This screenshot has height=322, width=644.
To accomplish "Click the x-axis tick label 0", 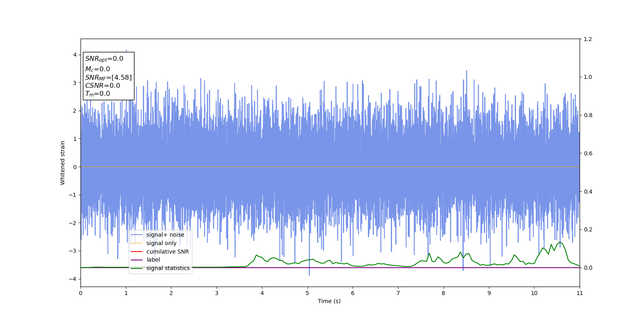I will coord(80,293).
